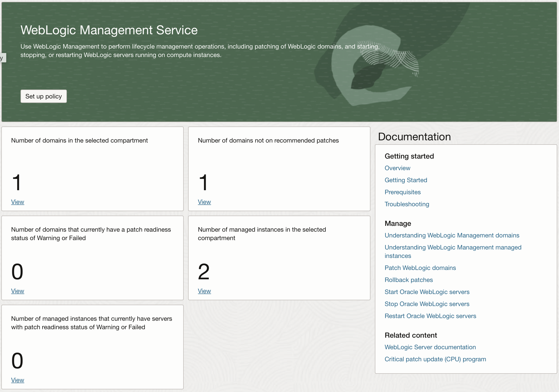
Task: Open Start Oracle WebLogic servers documentation
Action: (427, 292)
